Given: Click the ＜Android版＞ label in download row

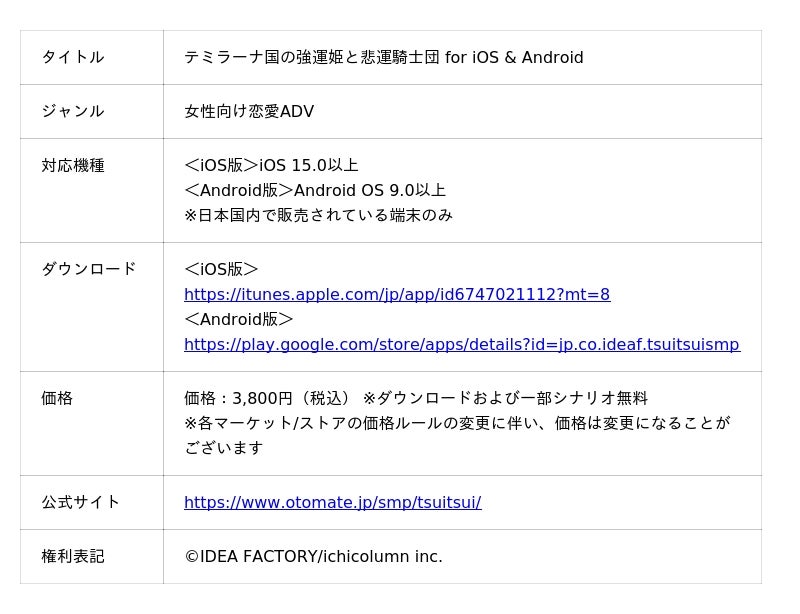Looking at the screenshot, I should [238, 319].
